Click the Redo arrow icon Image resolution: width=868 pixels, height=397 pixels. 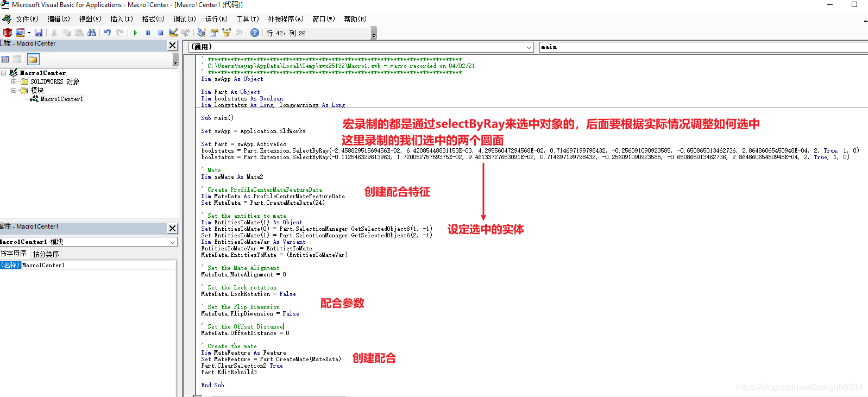point(119,33)
